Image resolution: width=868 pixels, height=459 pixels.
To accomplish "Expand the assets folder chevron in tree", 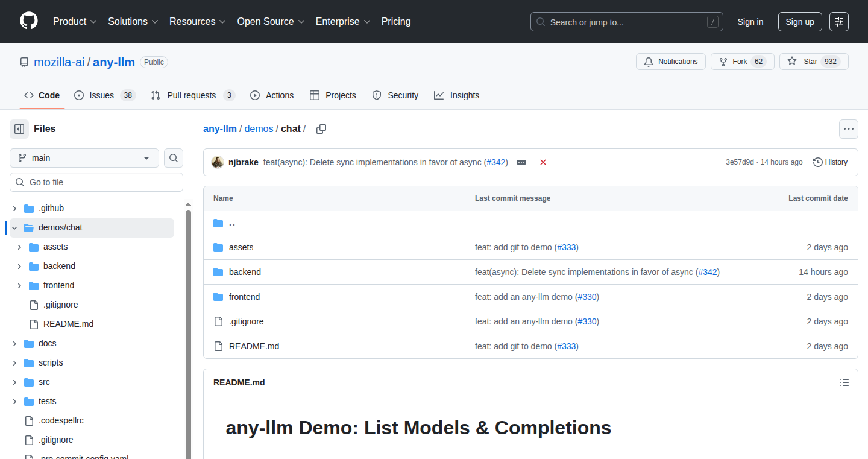I will coord(19,247).
